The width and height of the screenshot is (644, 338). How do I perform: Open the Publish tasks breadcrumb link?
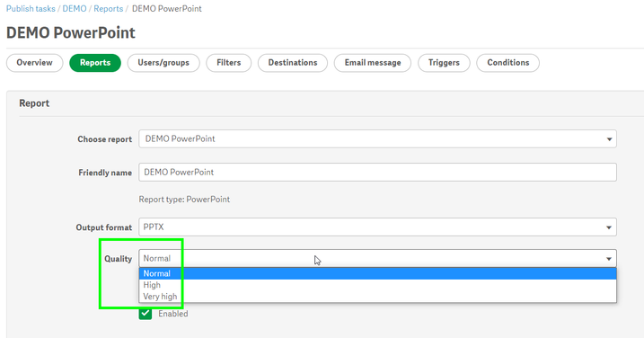point(31,9)
